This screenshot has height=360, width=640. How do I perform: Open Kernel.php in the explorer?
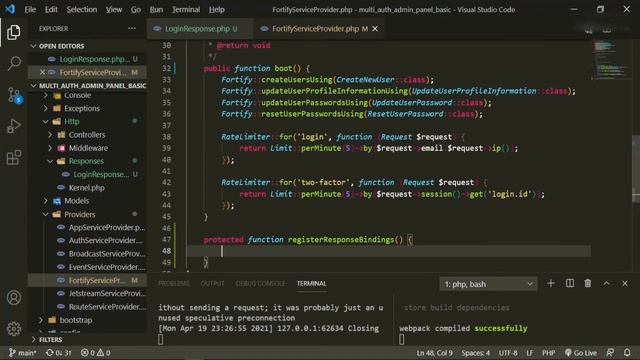coord(87,188)
